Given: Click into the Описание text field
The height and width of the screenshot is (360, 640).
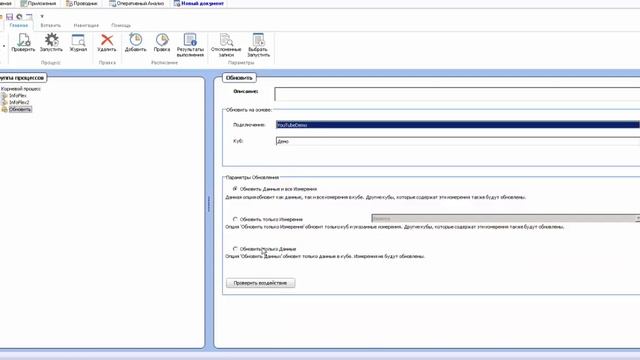Looking at the screenshot, I should click(457, 94).
